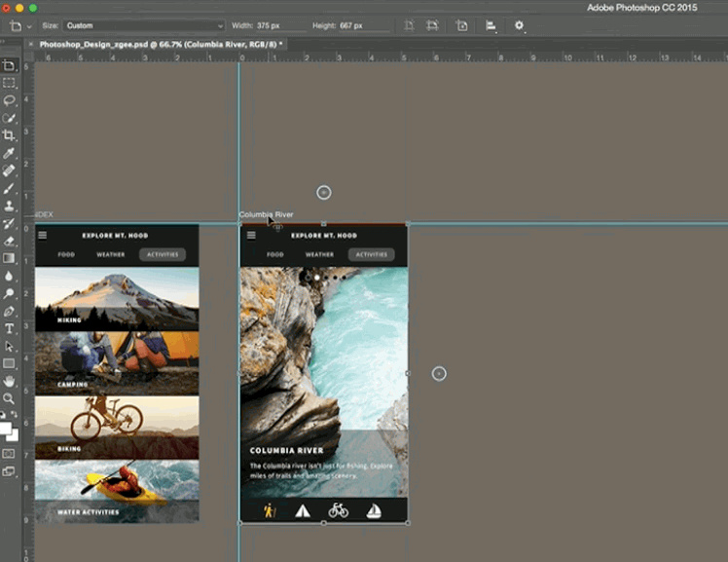Switch artboard to portrait orientation
The width and height of the screenshot is (728, 562).
pos(409,25)
